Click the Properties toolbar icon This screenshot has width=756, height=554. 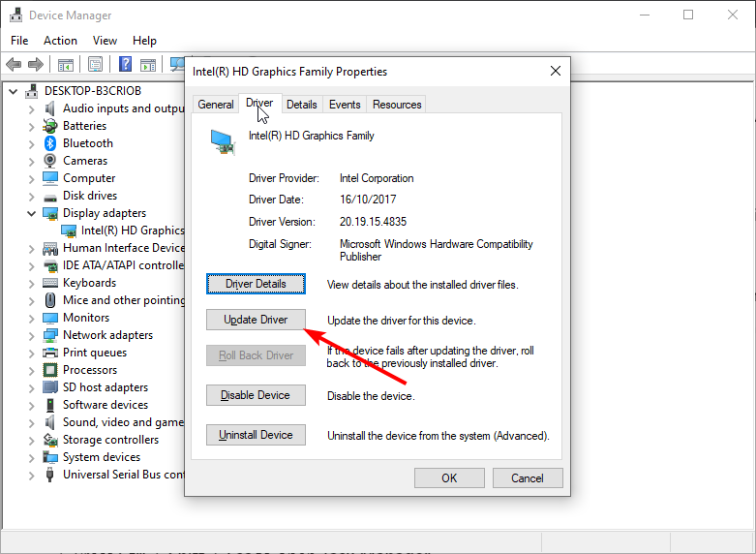tap(96, 64)
